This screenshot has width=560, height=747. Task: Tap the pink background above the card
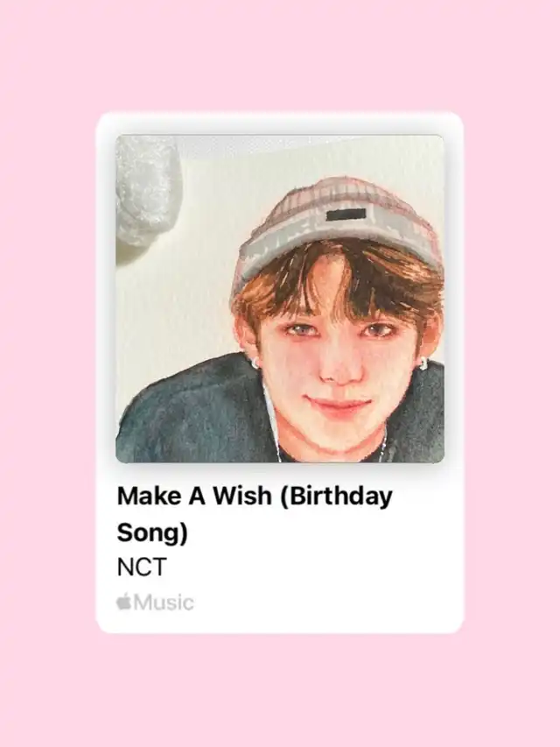(x=280, y=55)
